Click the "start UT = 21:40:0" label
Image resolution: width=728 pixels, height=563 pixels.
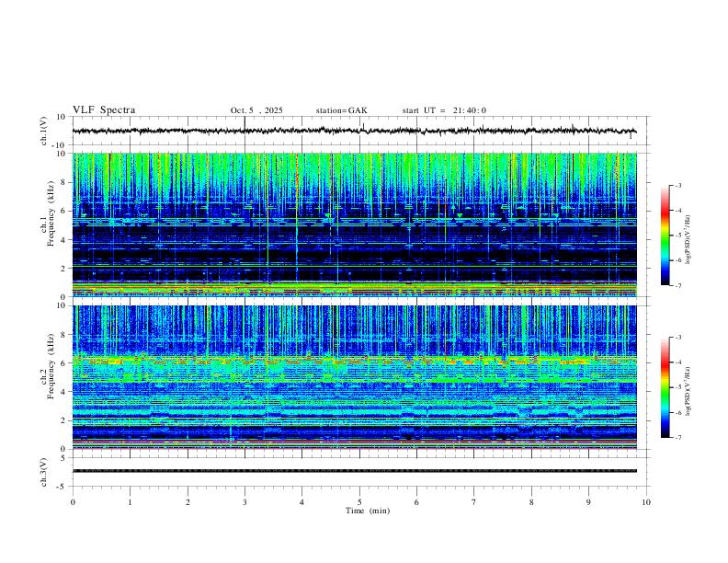coord(444,110)
